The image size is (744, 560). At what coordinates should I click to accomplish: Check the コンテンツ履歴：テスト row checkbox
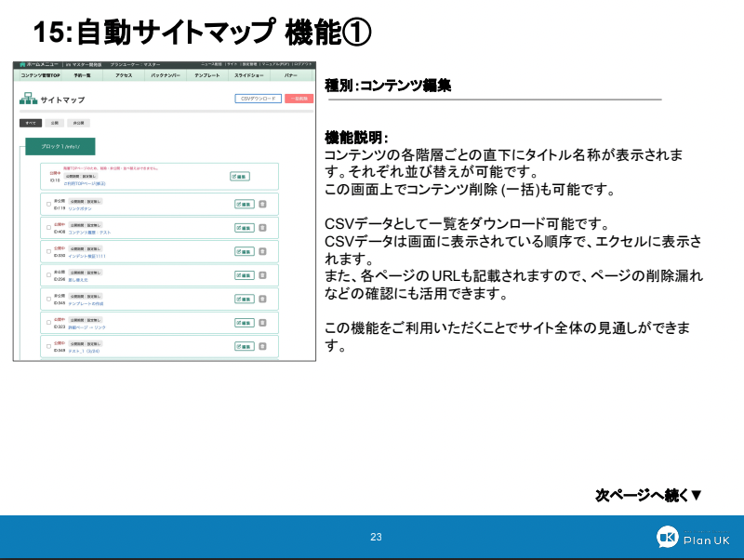(48, 228)
